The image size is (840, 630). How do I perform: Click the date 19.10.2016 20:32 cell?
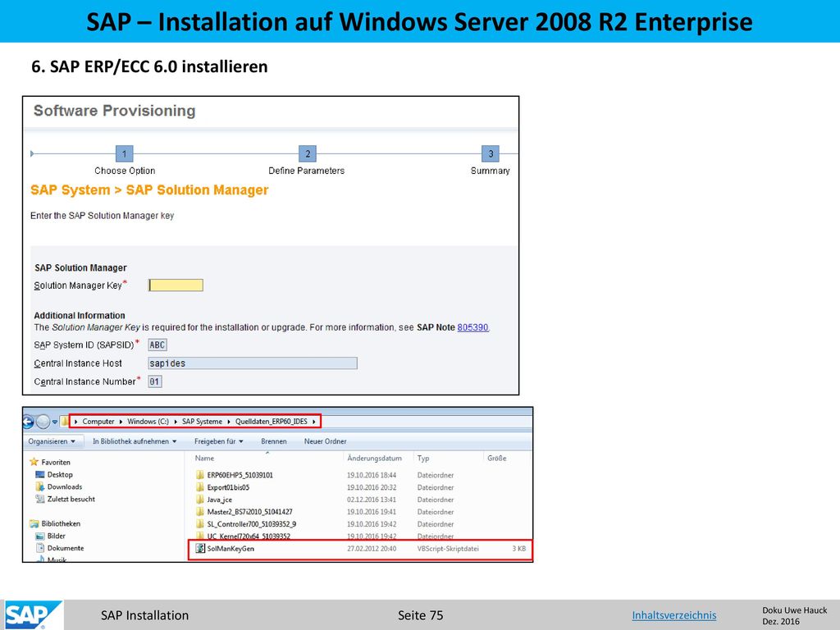click(x=372, y=487)
